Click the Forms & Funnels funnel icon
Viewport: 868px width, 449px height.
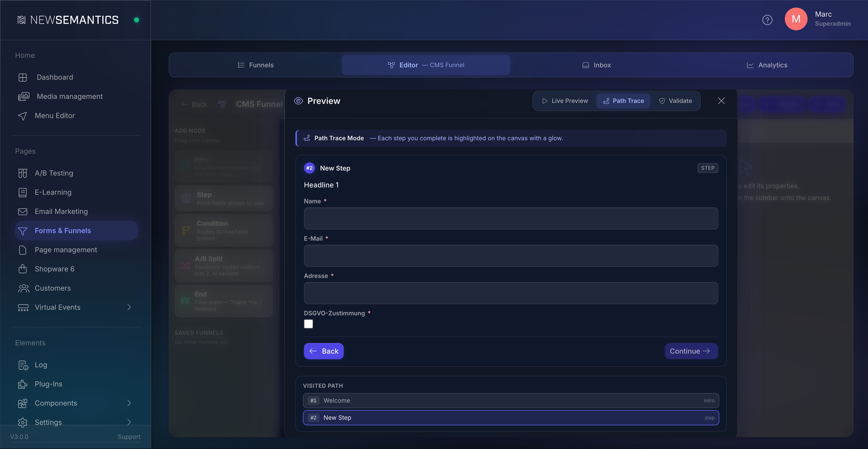(23, 231)
